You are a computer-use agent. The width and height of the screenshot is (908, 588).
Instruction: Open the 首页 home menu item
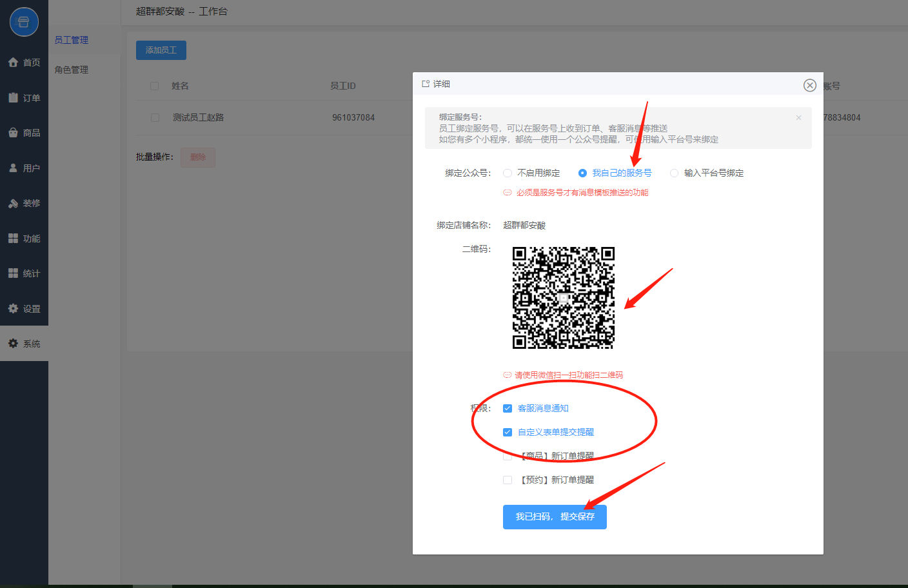pos(24,63)
